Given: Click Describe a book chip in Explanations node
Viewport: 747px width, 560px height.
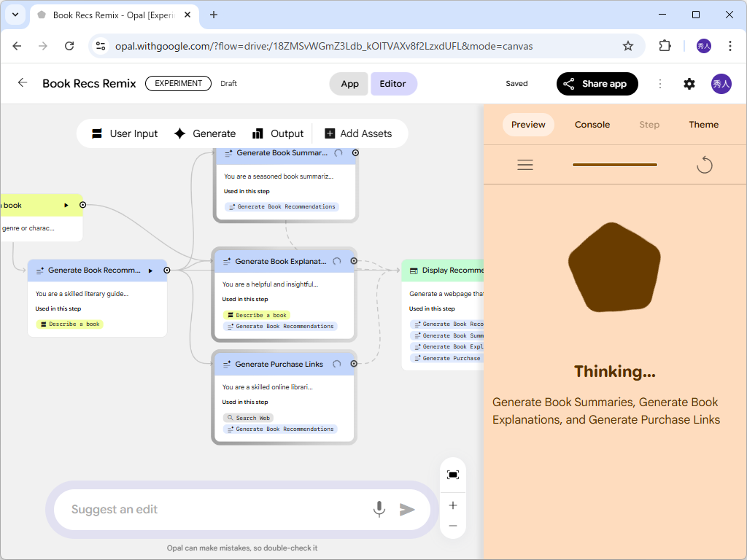Looking at the screenshot, I should pyautogui.click(x=257, y=315).
